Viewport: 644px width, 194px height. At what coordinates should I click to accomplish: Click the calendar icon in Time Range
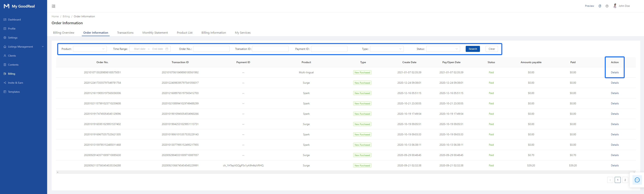pos(167,49)
